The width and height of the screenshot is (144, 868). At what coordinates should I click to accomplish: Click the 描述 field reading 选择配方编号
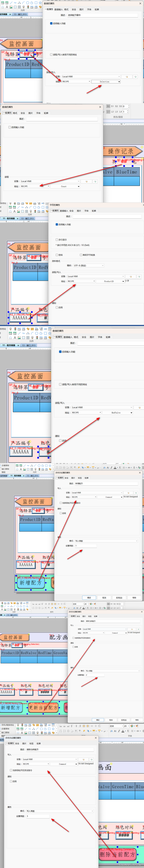pyautogui.click(x=102, y=15)
